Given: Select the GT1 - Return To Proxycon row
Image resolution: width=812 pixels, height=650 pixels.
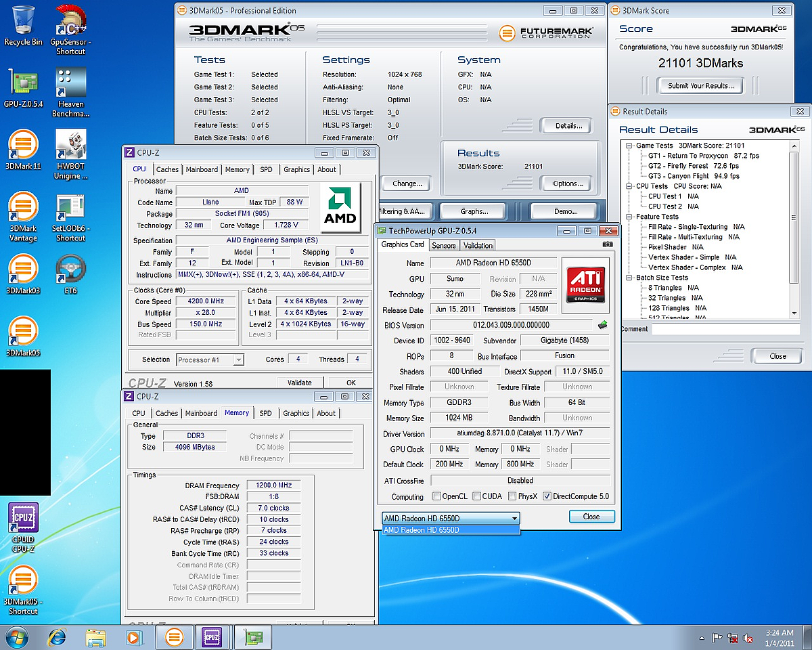Looking at the screenshot, I should pos(703,156).
